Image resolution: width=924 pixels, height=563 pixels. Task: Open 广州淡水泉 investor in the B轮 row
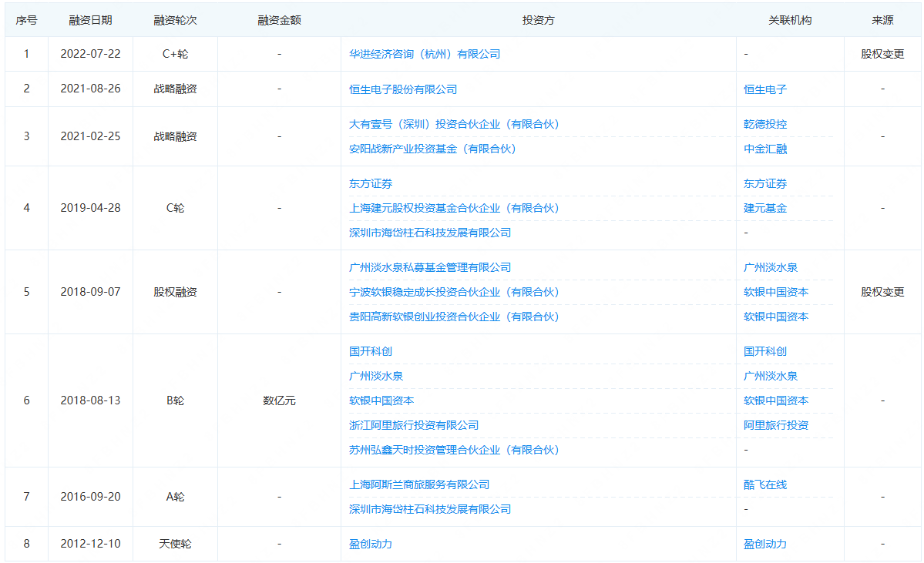(x=376, y=377)
